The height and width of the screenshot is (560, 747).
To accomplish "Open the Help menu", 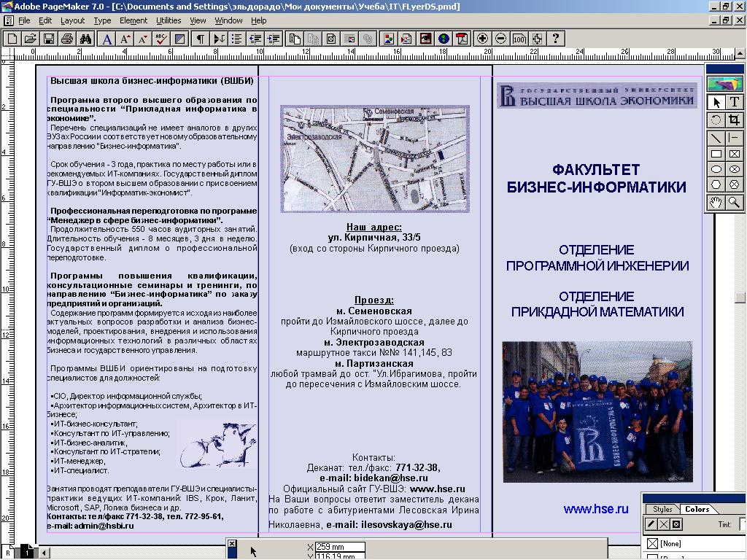I will click(x=259, y=20).
